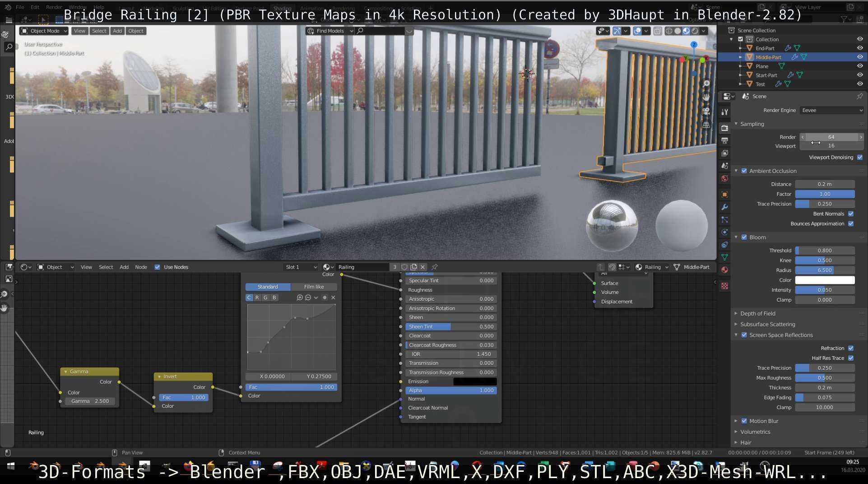Screen dimensions: 868x484
Task: Click the node editor pin icon
Action: (x=435, y=267)
